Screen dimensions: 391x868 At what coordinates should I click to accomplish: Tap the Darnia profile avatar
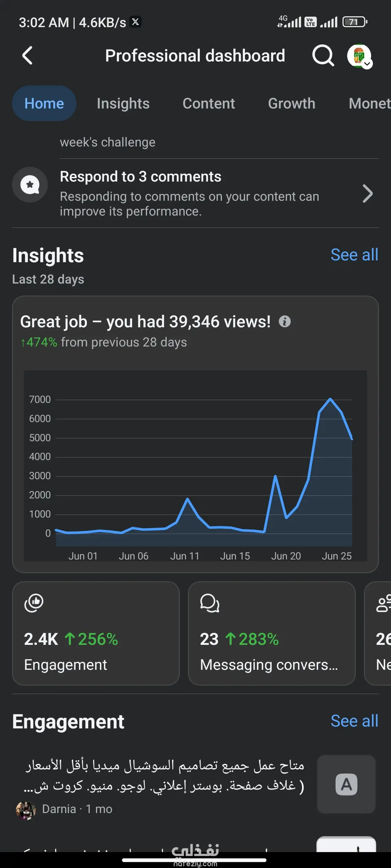[x=26, y=809]
